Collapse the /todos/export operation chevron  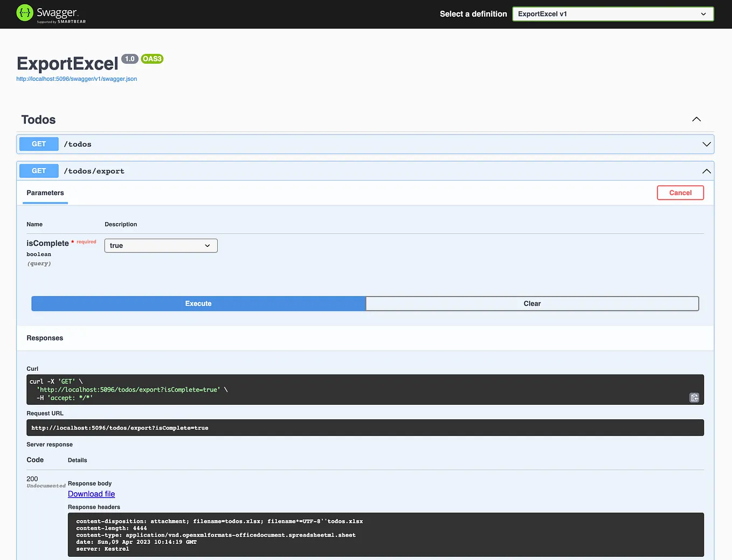706,171
